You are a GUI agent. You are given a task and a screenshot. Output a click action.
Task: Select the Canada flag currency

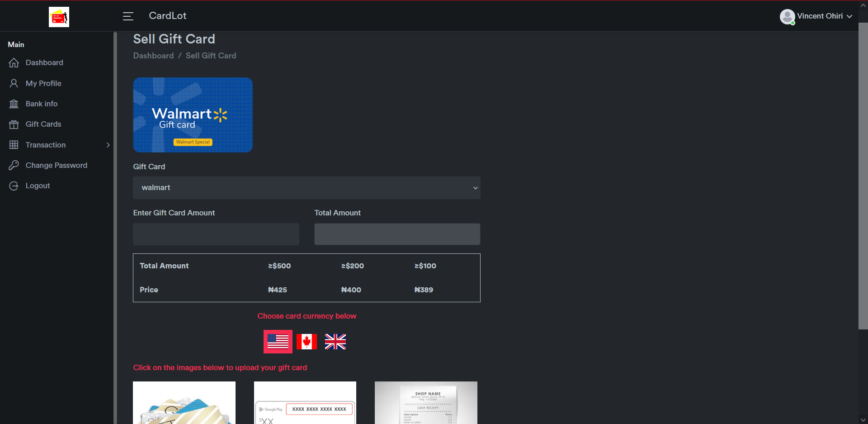click(x=307, y=342)
